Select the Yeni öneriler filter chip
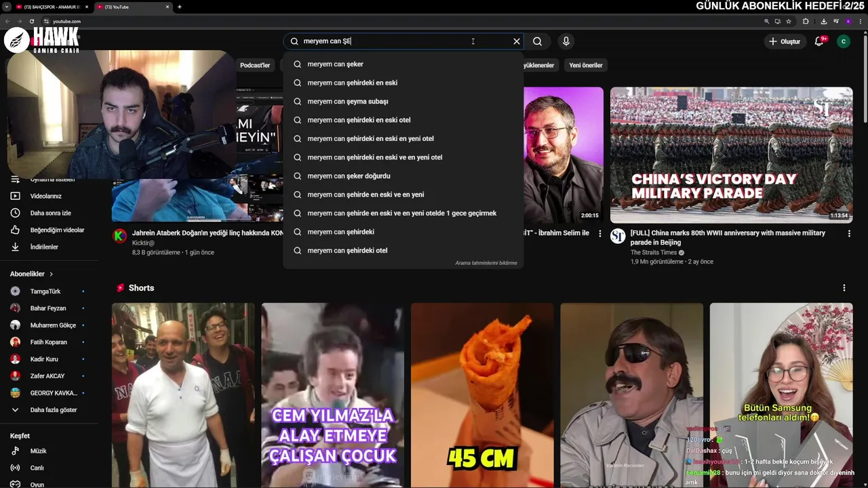The height and width of the screenshot is (488, 868). click(x=586, y=65)
